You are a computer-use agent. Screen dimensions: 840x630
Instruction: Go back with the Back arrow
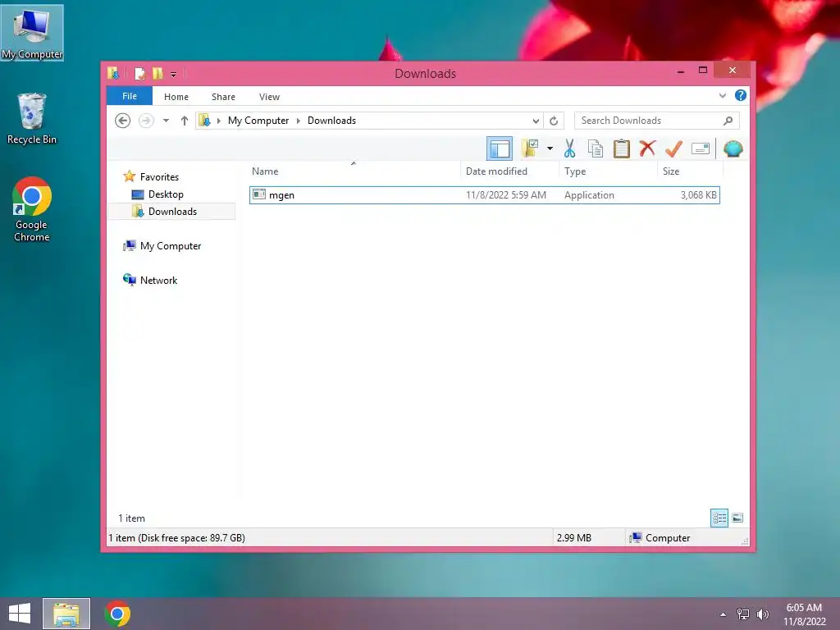click(x=123, y=121)
